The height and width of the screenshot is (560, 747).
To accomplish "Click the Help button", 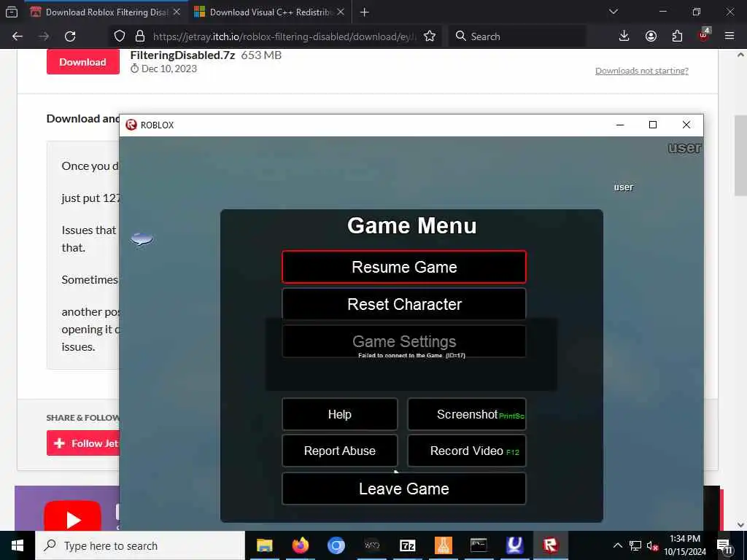I will [x=340, y=414].
